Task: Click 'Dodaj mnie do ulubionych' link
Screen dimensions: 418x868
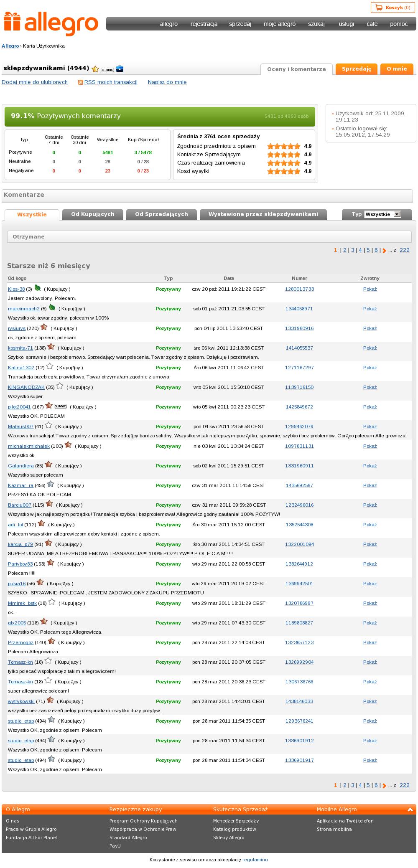Action: tap(35, 82)
